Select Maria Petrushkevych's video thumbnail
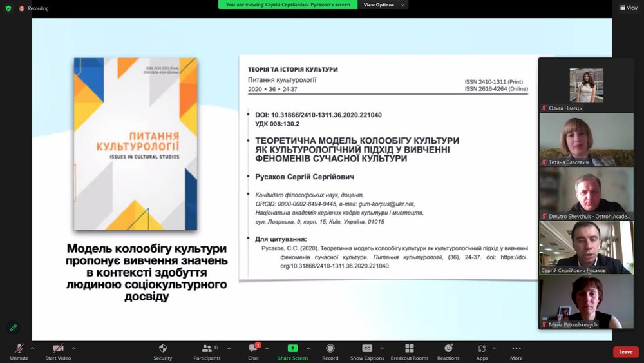 [586, 302]
